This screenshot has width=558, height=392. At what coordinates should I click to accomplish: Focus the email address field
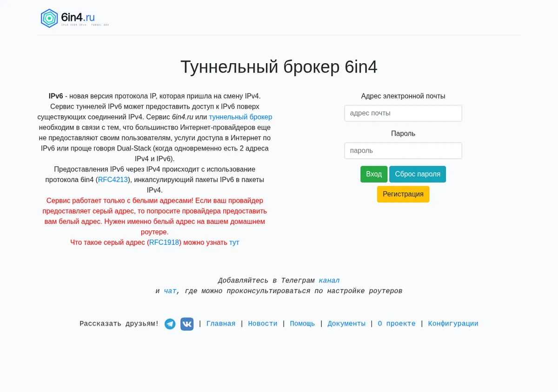pos(403,113)
